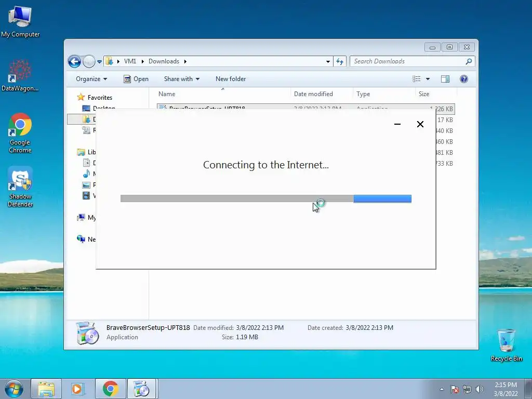Sort by Type column header

pos(383,94)
